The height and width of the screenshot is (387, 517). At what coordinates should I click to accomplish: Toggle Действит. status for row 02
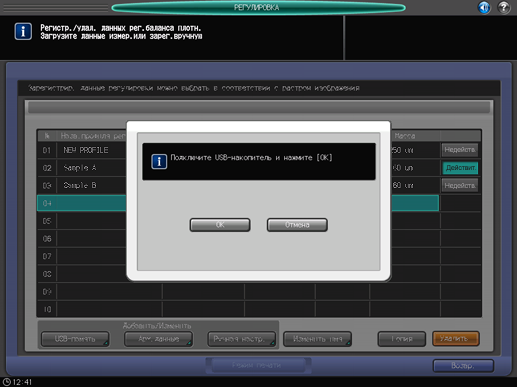[x=460, y=168]
